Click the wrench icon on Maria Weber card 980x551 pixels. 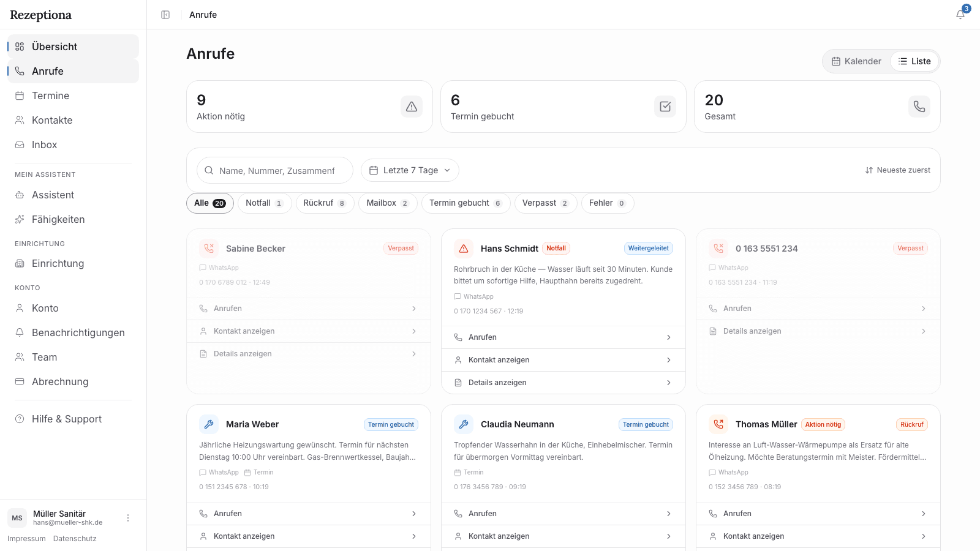point(209,424)
